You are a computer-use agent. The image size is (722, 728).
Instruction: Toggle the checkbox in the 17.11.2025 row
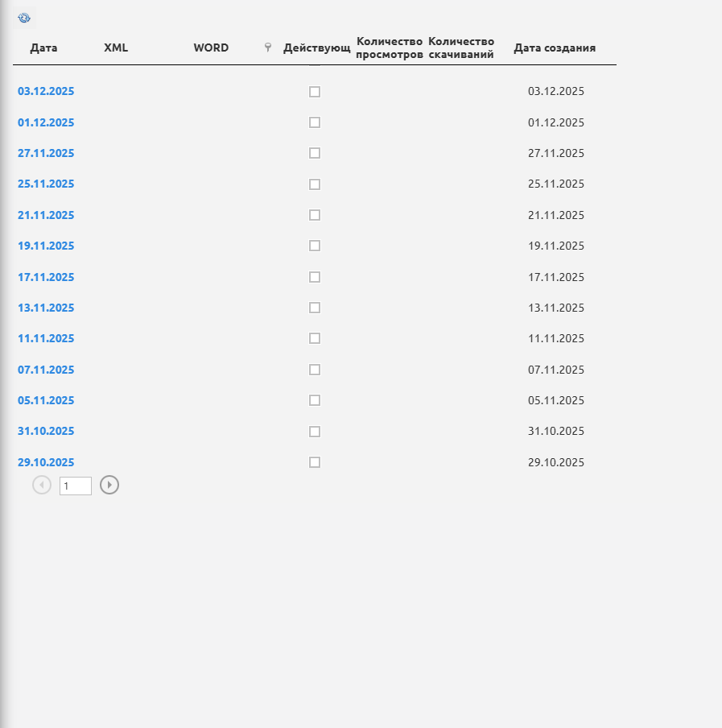point(315,277)
